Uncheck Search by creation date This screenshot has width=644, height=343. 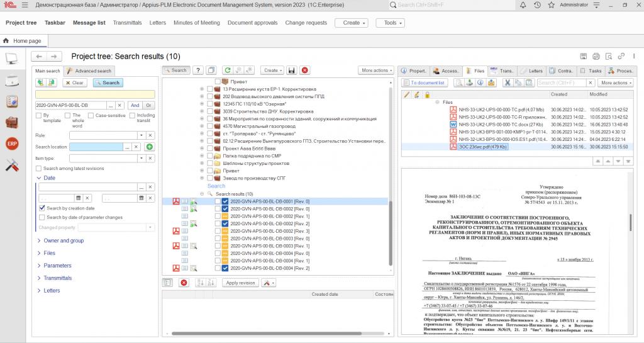(42, 208)
